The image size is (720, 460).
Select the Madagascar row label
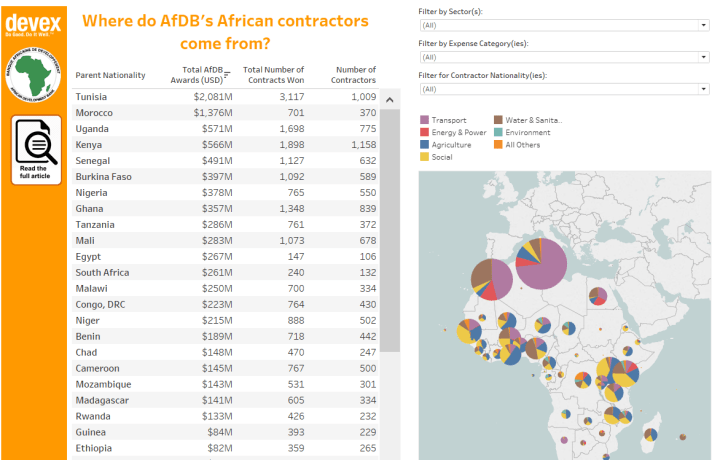point(102,400)
